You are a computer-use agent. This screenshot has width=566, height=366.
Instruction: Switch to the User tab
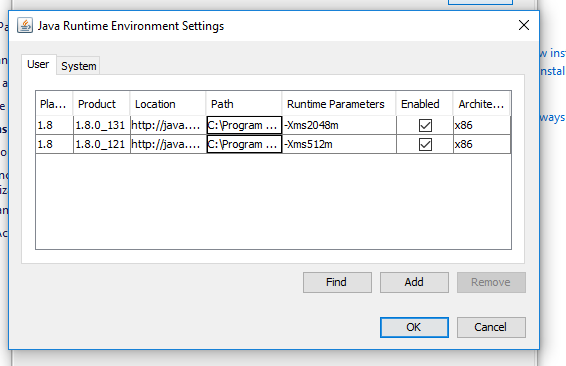point(38,64)
